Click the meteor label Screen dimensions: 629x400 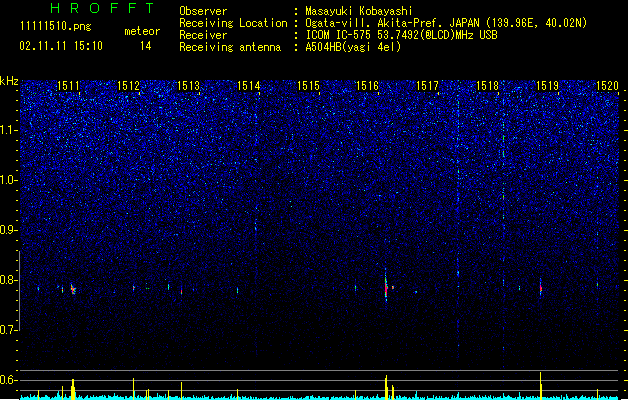pyautogui.click(x=142, y=31)
